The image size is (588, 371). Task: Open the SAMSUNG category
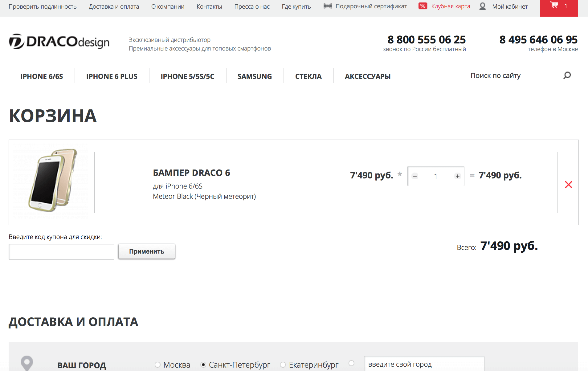pos(255,76)
